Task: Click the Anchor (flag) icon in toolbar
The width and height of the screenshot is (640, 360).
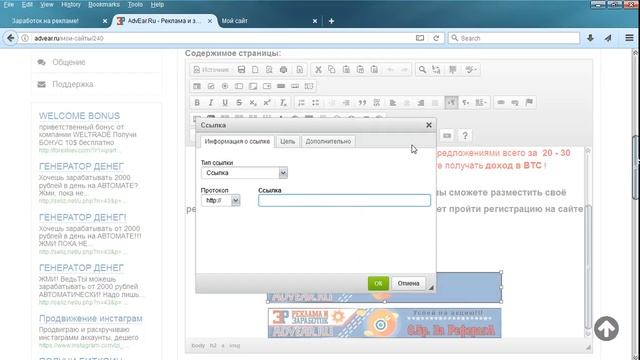Action: click(x=529, y=102)
